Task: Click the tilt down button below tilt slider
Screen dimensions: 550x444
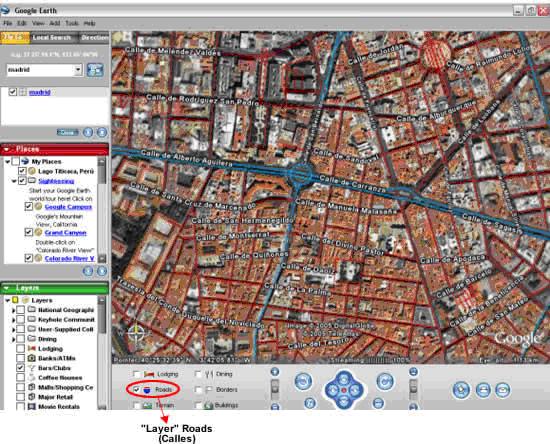Action: pos(414,406)
